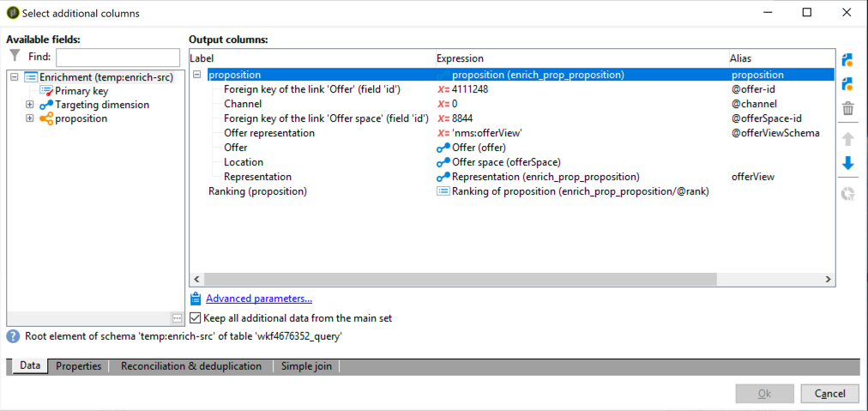The height and width of the screenshot is (411, 868).
Task: Click the blue help question mark icon
Action: point(13,335)
